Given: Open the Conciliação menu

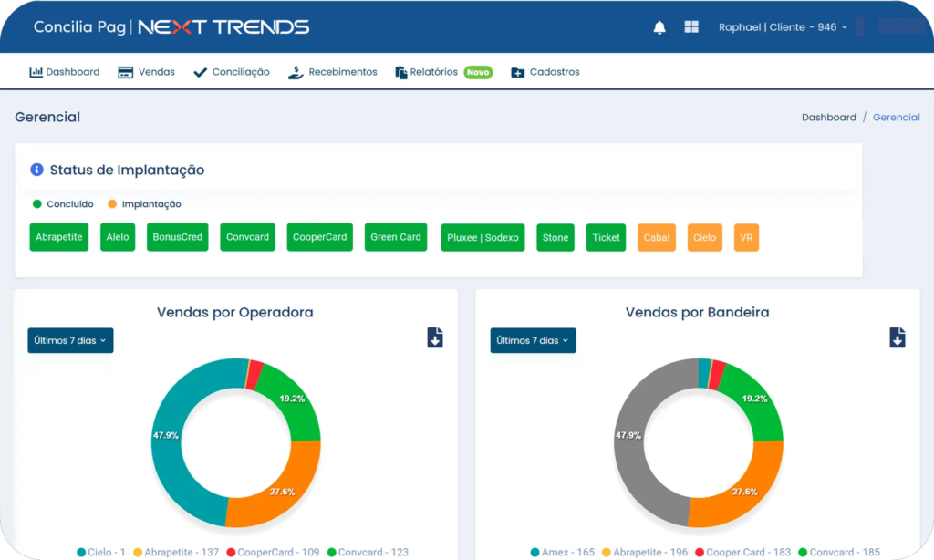Looking at the screenshot, I should click(231, 72).
